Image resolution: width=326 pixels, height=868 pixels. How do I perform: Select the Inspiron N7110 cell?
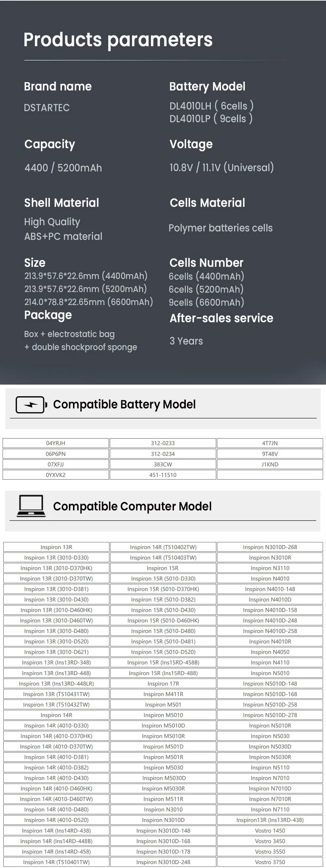(270, 809)
